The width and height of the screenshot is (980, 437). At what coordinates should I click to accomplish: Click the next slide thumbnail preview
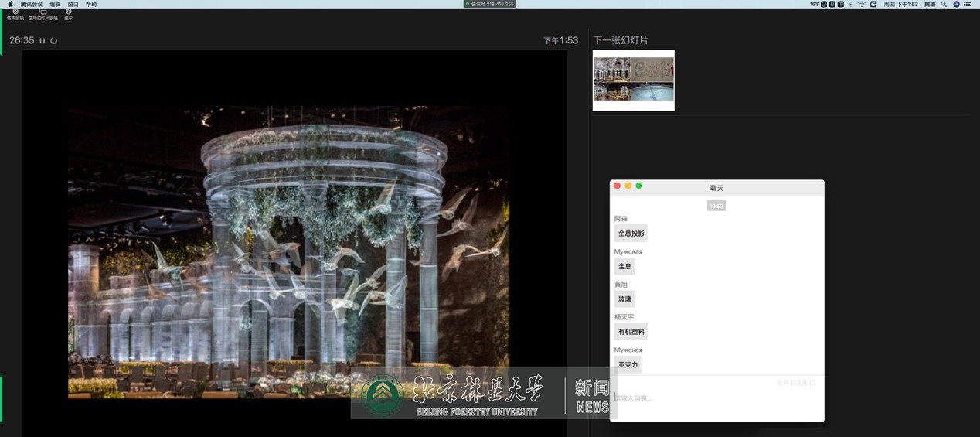click(x=633, y=80)
